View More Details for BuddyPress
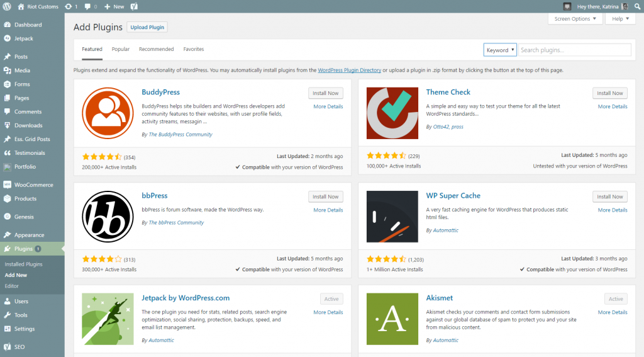644x357 pixels. 328,106
